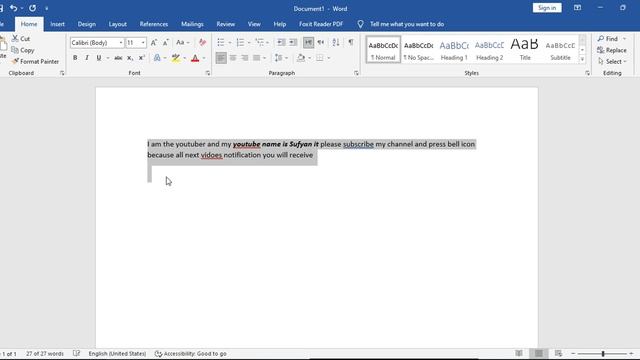640x360 pixels.
Task: Go to the Review tab
Action: click(226, 24)
